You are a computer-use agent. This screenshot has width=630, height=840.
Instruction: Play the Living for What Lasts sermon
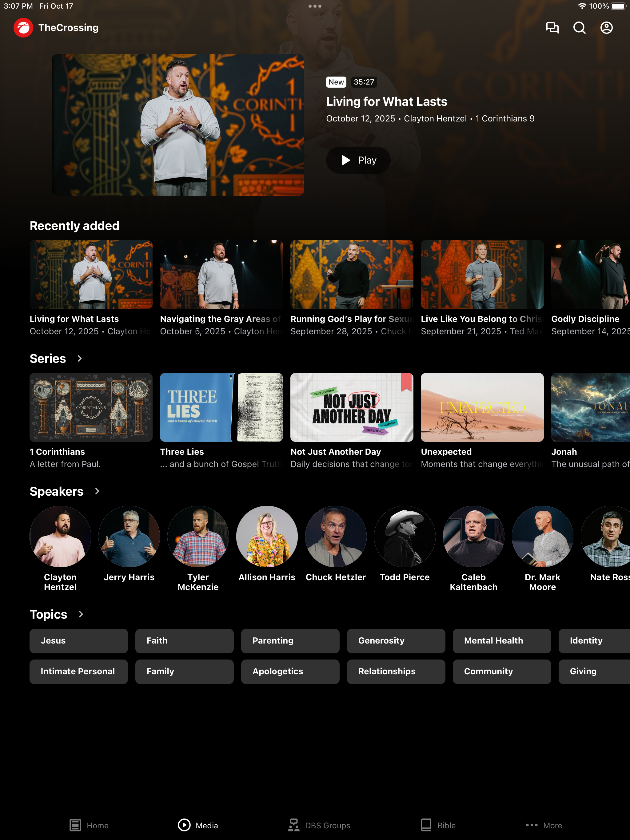(x=358, y=160)
